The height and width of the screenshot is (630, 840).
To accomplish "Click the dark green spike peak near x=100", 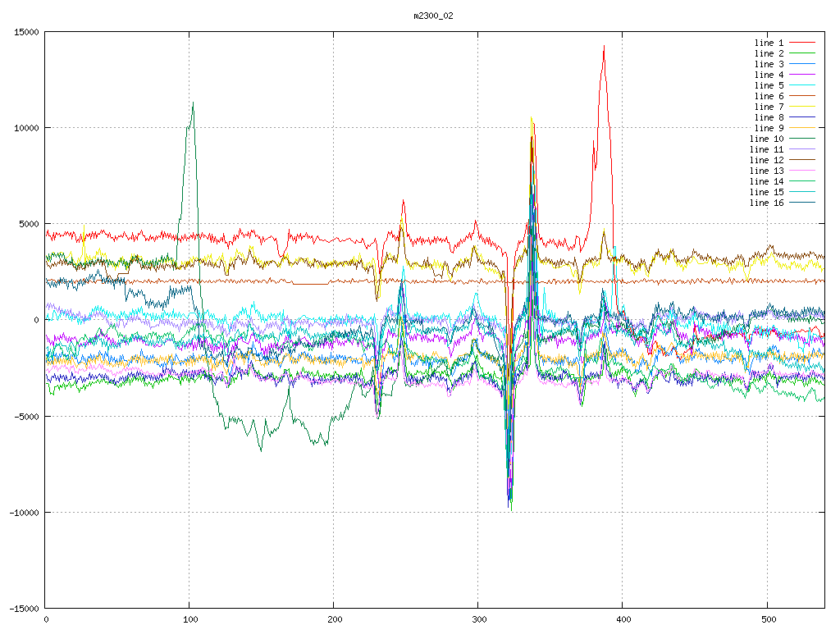I will pyautogui.click(x=193, y=103).
